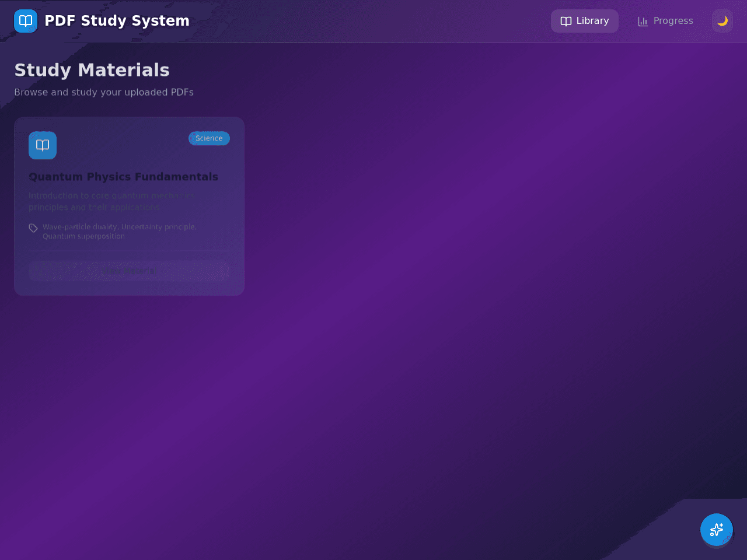Viewport: 747px width, 560px height.
Task: Click the PDF Study System title text
Action: point(117,21)
